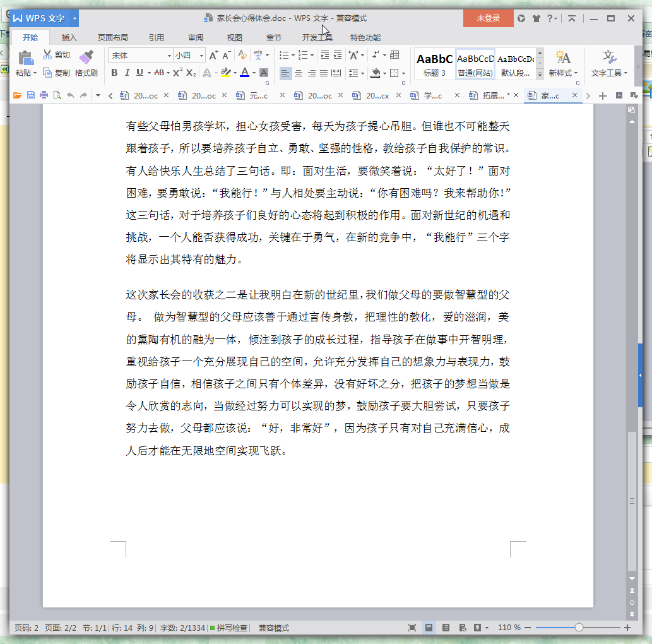Apply the 标题 3 style

click(x=434, y=64)
